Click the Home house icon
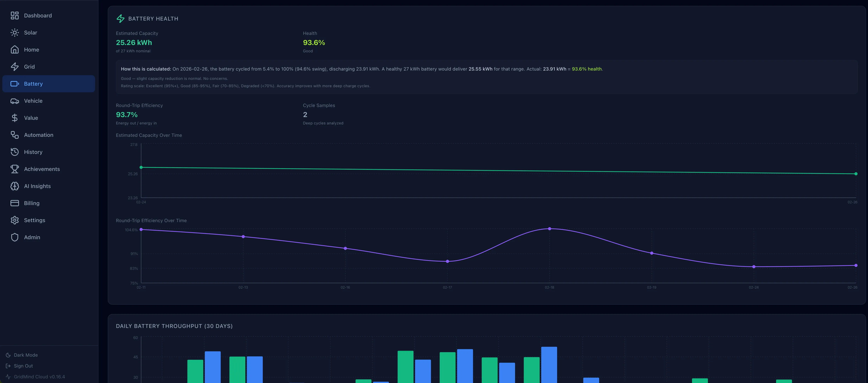Image resolution: width=868 pixels, height=383 pixels. 15,49
